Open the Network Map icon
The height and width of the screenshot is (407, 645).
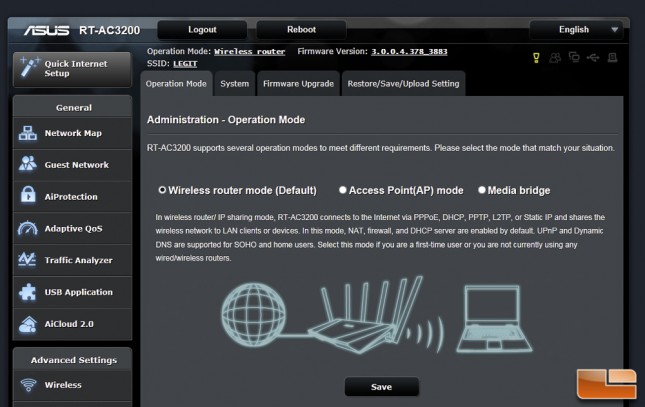28,133
